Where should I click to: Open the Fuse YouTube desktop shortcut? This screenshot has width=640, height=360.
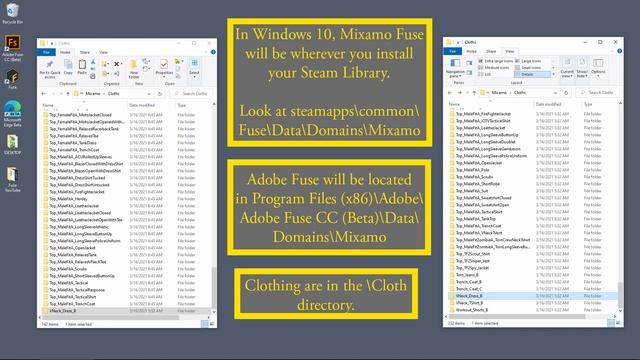13,179
